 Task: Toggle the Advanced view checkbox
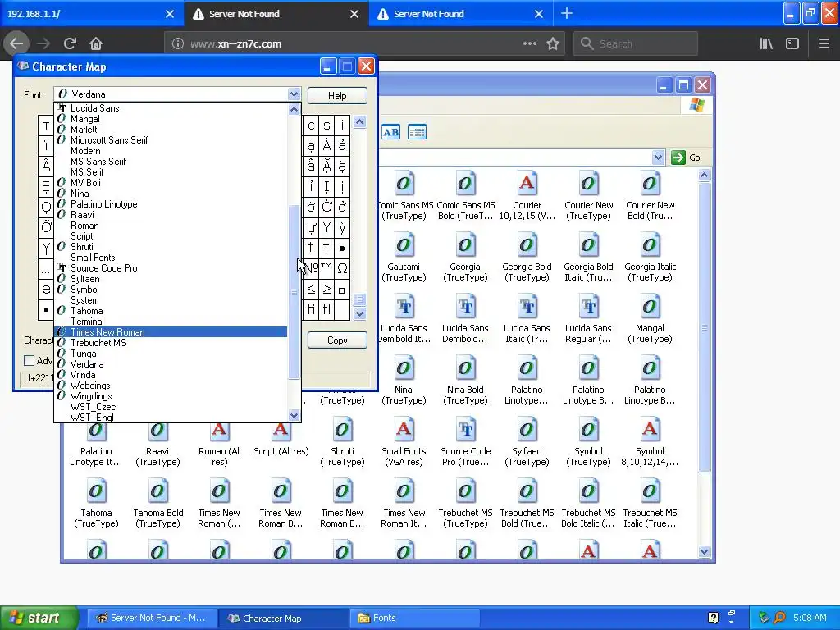30,361
